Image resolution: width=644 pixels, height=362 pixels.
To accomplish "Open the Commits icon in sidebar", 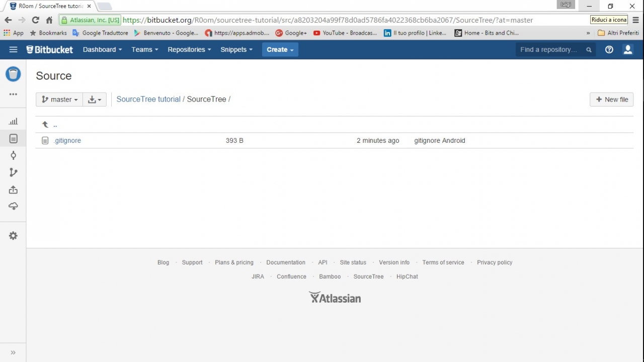I will click(13, 155).
